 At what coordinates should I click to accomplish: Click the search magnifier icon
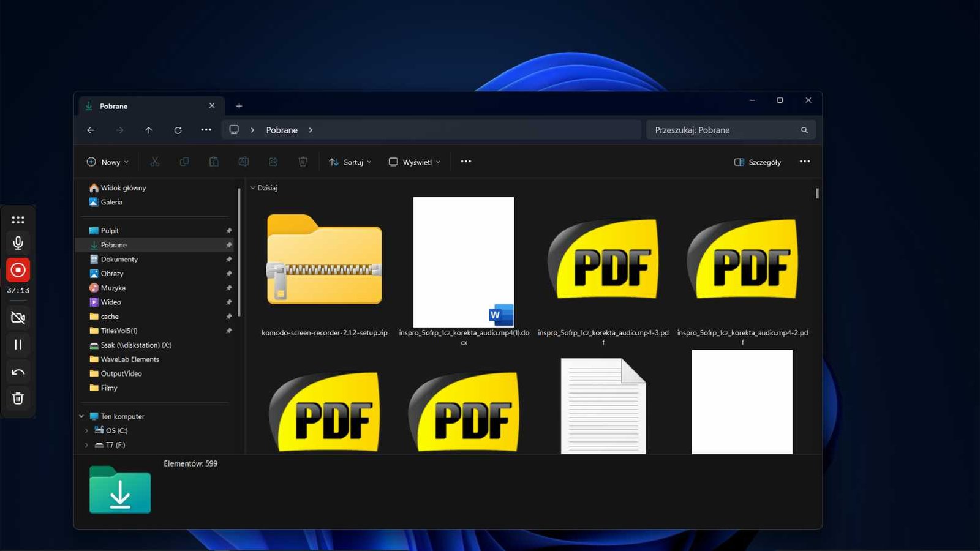804,130
